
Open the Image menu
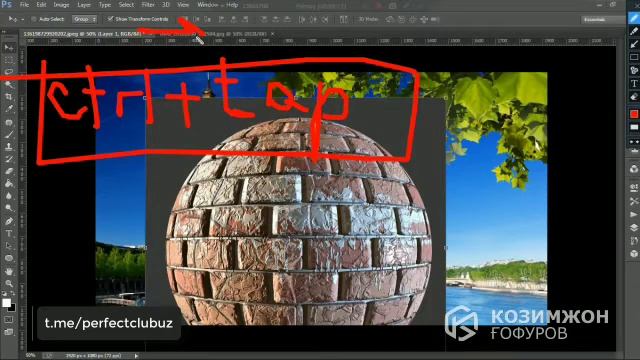tap(61, 5)
